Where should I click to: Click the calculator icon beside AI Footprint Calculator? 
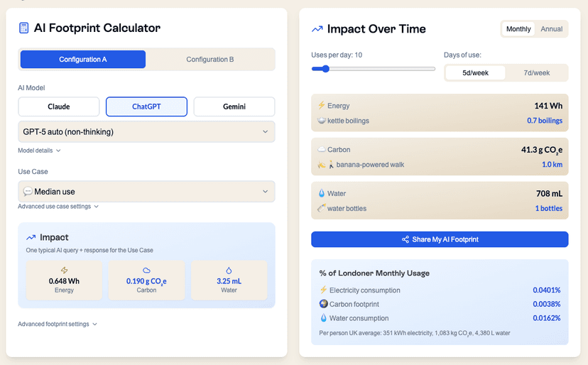click(24, 28)
